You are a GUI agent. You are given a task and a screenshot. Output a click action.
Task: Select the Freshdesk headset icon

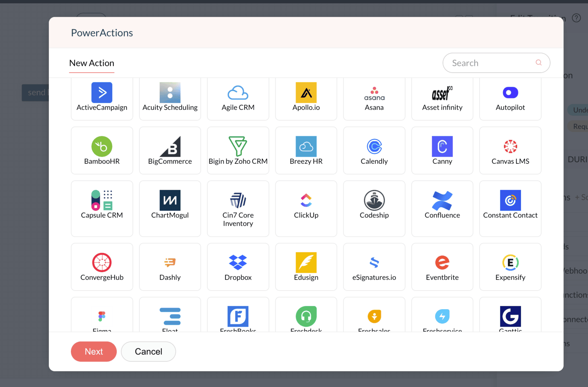coord(306,316)
